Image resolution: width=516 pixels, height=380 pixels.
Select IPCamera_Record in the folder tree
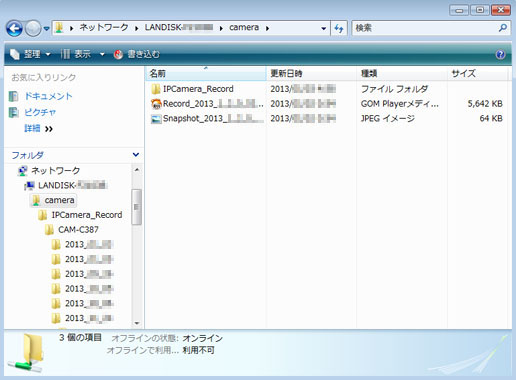87,215
